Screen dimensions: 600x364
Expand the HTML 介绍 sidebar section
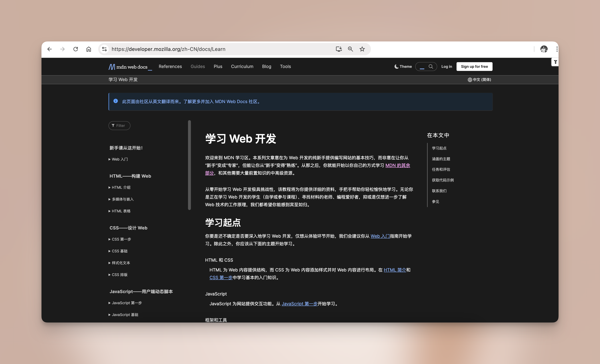click(121, 187)
